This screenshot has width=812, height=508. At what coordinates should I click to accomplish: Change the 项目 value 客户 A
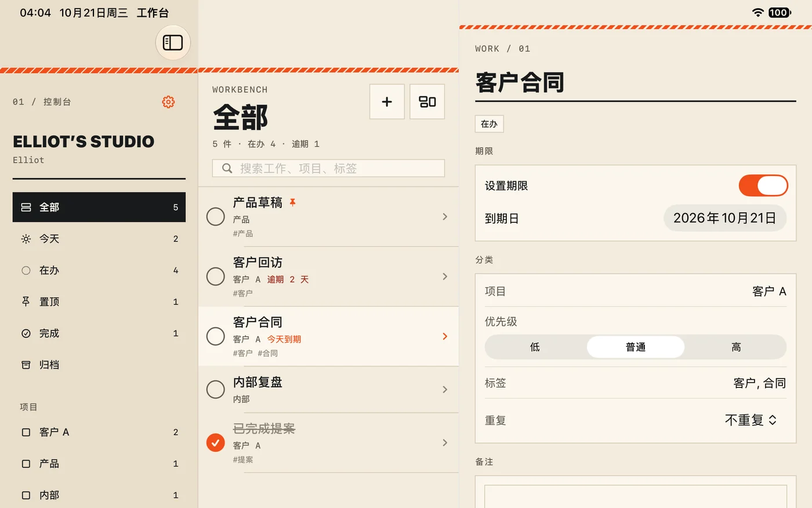769,291
